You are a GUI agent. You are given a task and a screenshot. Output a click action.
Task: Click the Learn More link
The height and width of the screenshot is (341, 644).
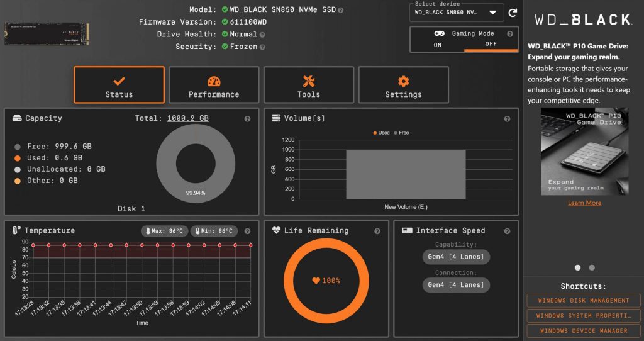coord(584,203)
